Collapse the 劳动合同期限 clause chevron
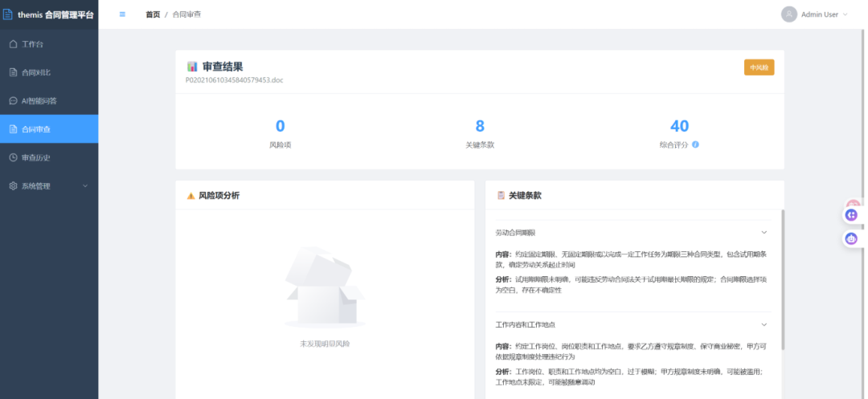 click(764, 233)
